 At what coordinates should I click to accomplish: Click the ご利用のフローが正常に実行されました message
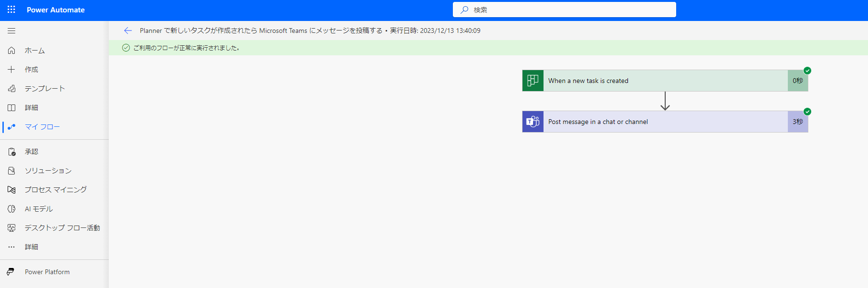187,48
